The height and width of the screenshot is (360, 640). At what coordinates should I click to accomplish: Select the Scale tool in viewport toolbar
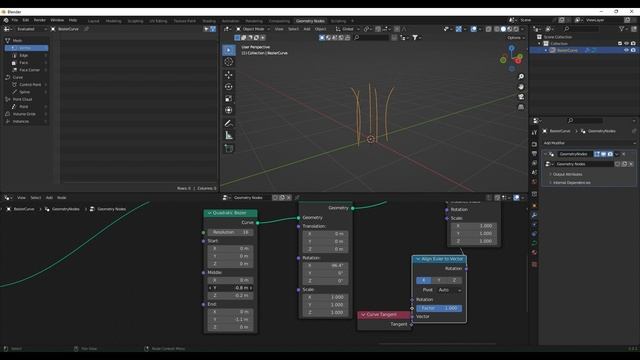coord(229,98)
